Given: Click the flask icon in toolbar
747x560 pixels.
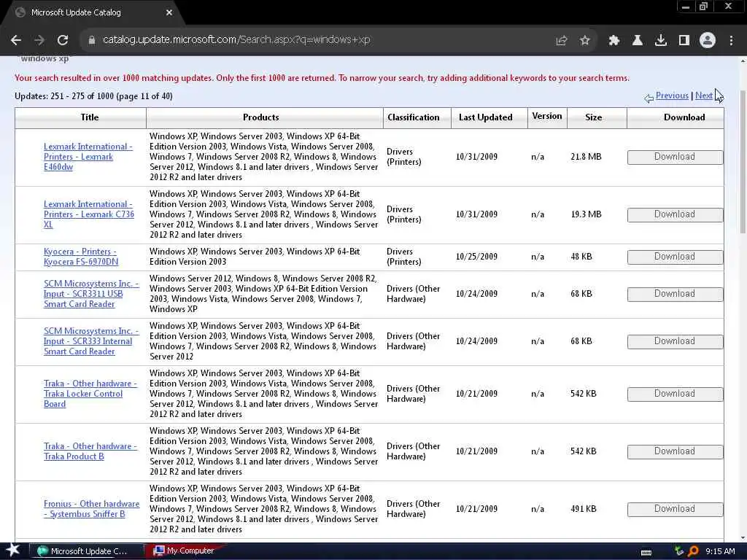Looking at the screenshot, I should click(x=638, y=41).
